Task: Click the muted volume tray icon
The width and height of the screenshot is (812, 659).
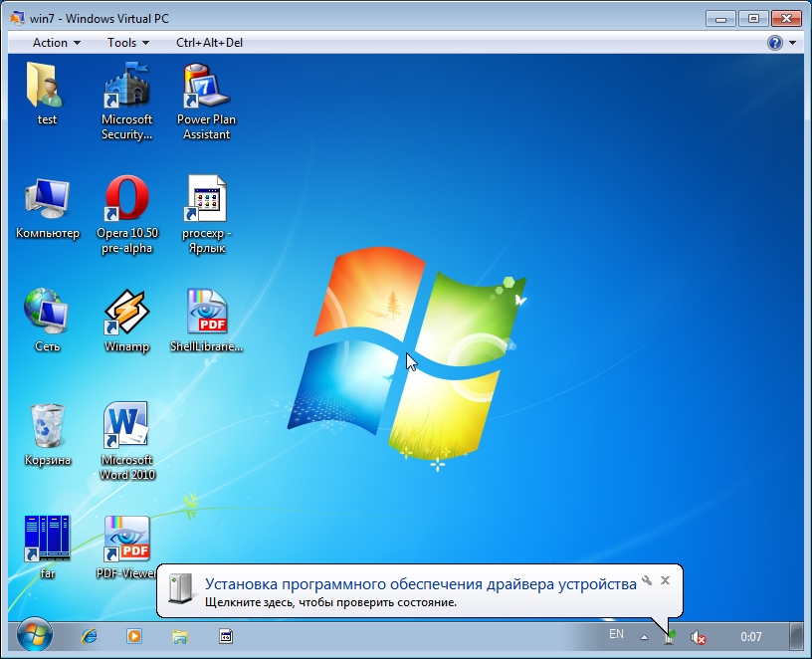Action: pyautogui.click(x=698, y=637)
